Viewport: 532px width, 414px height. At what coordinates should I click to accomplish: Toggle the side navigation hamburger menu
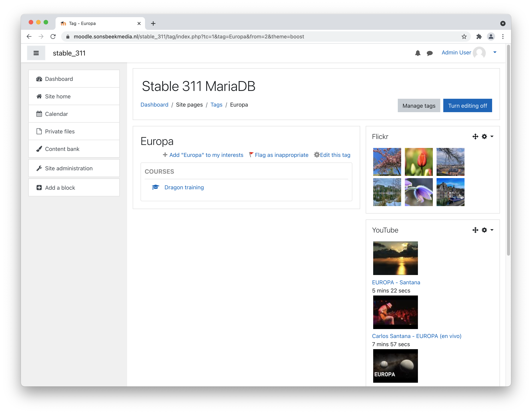point(36,53)
